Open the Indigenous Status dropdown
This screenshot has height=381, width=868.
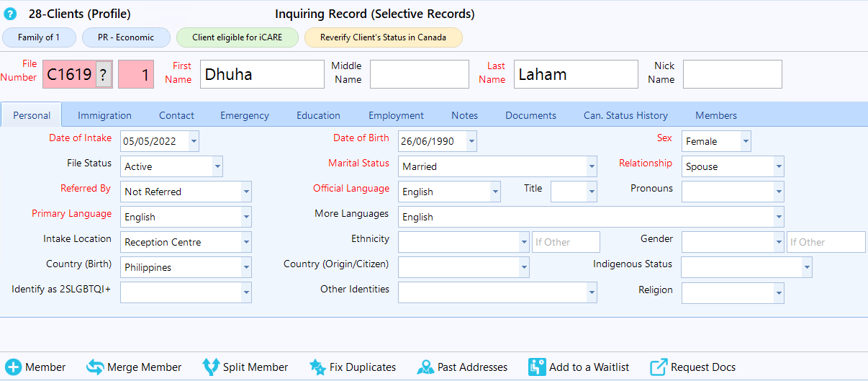click(807, 267)
